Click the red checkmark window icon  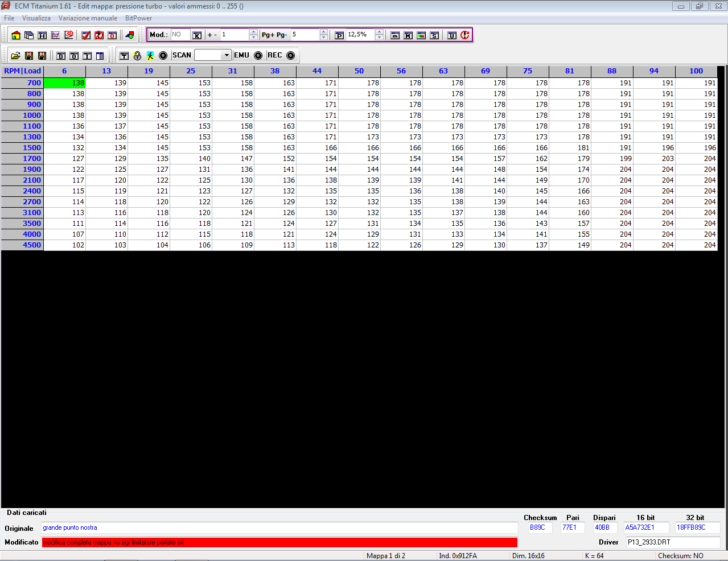(86, 35)
